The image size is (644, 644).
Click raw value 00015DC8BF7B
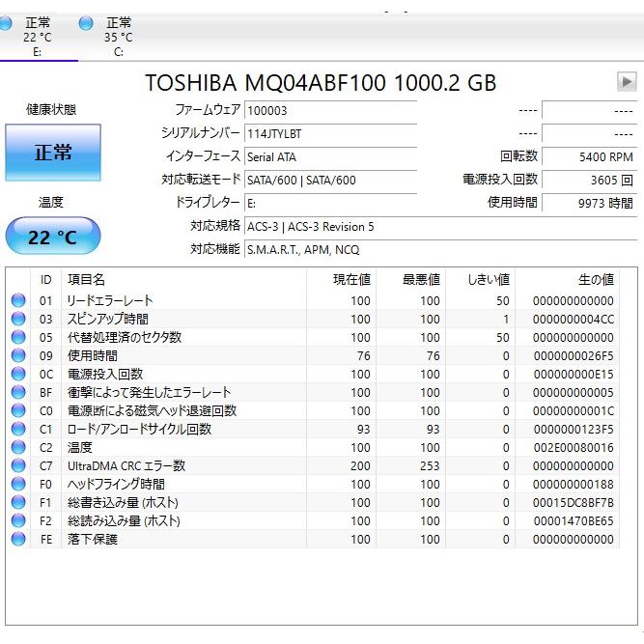[x=574, y=502]
